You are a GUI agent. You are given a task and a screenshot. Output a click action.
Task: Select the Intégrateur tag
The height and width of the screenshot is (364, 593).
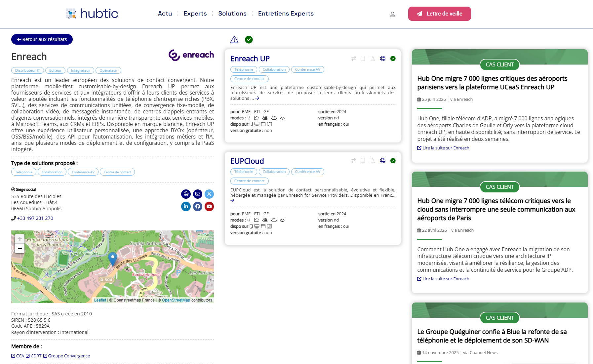[80, 70]
